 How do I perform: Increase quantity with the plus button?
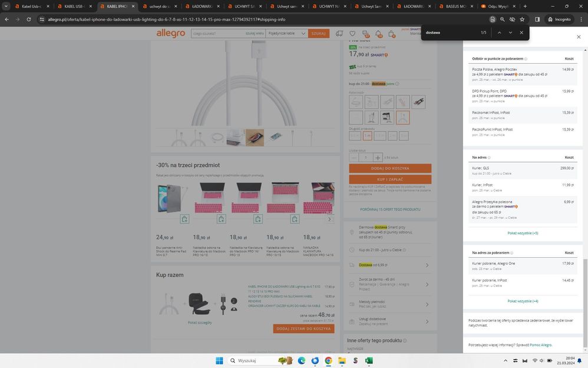[378, 157]
